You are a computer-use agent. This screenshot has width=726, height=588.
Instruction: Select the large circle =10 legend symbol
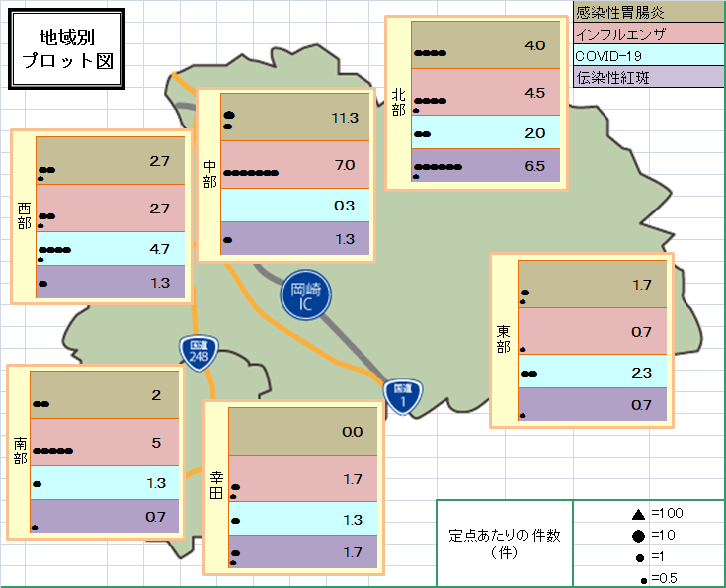coord(638,535)
